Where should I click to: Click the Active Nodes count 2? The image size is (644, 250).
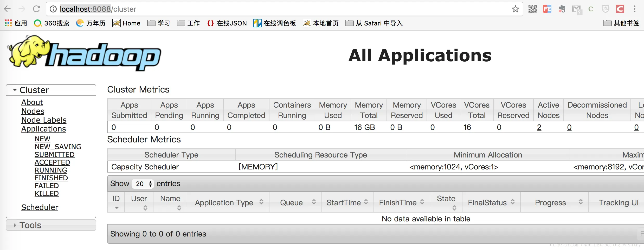pos(539,127)
